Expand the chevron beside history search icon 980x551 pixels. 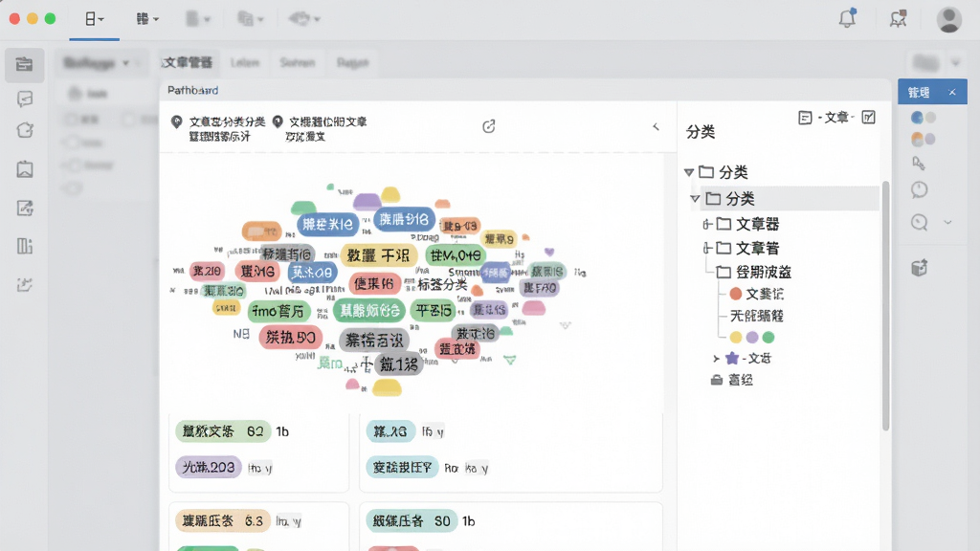947,222
